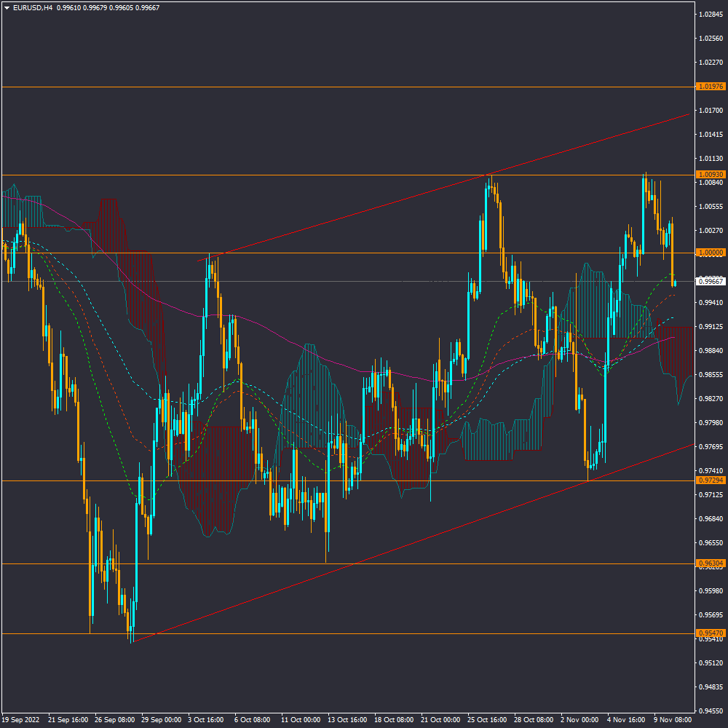Select the 0.96304 orange price level tag
The width and height of the screenshot is (728, 728).
pyautogui.click(x=711, y=563)
